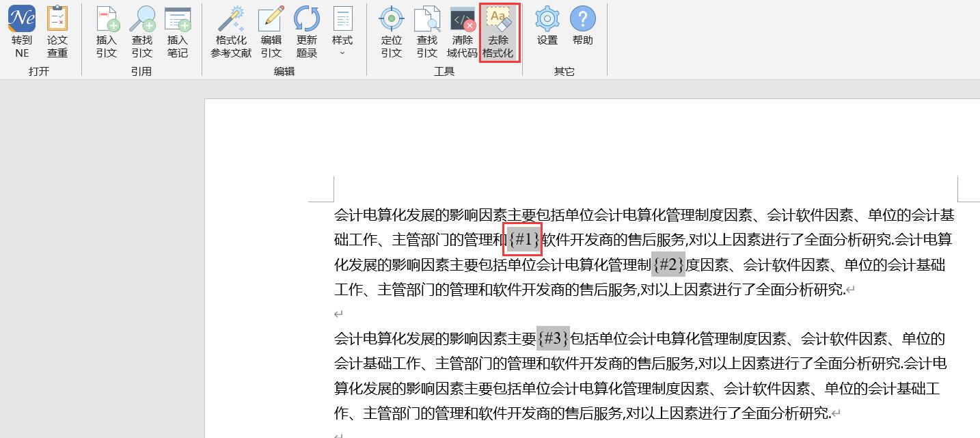Viewport: 980px width, 438px height.
Task: Open 查找引文 in the 引用 group
Action: [142, 32]
